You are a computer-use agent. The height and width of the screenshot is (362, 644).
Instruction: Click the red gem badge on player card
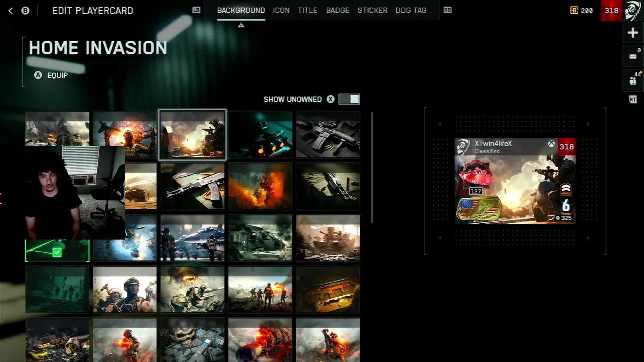475,173
